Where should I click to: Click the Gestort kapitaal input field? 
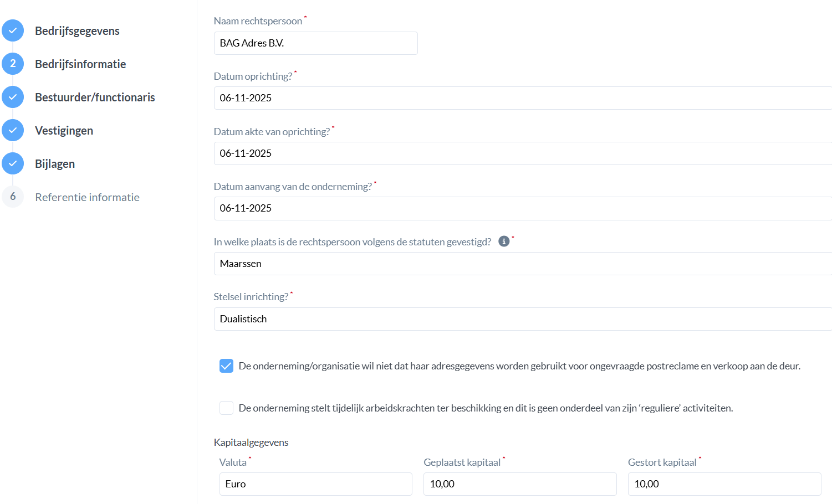724,484
